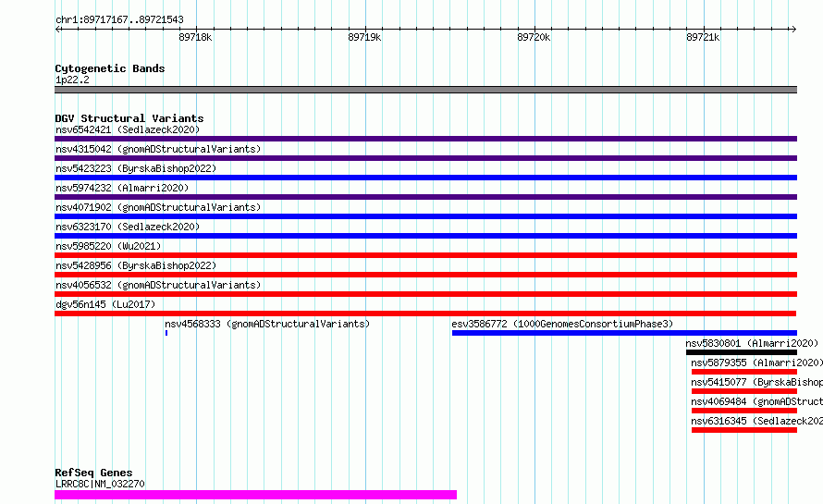Click the magenta LRRC8C gene bar

pyautogui.click(x=255, y=495)
